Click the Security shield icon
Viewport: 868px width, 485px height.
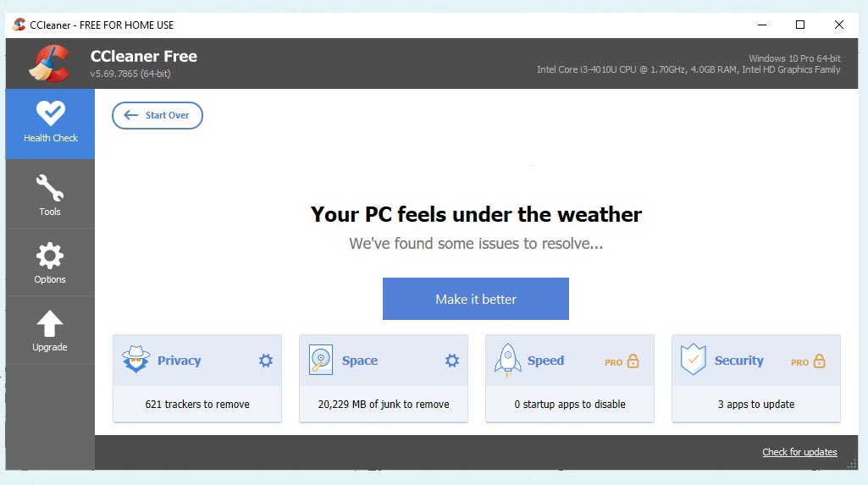coord(693,360)
